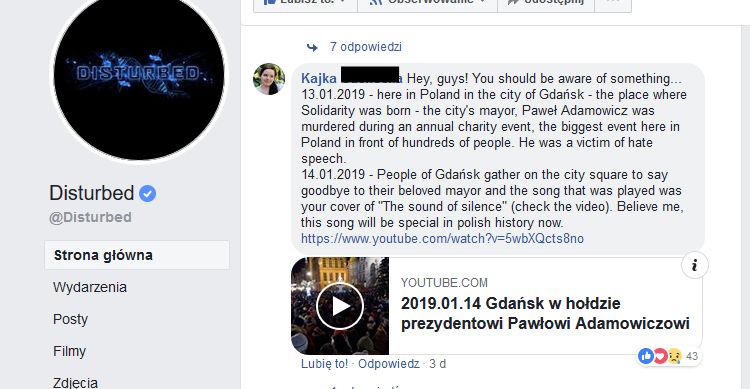Play the Gdańsk YouTube video preview
Image resolution: width=750 pixels, height=389 pixels.
[x=340, y=306]
